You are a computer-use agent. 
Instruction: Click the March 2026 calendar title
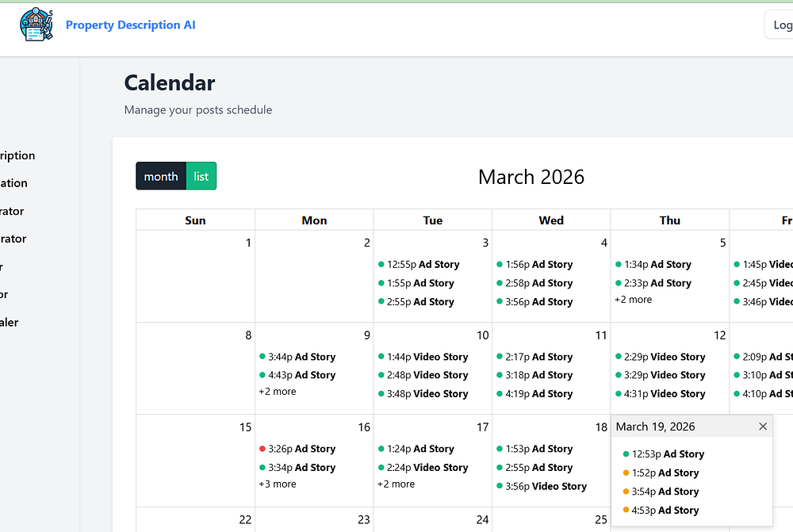coord(531,177)
